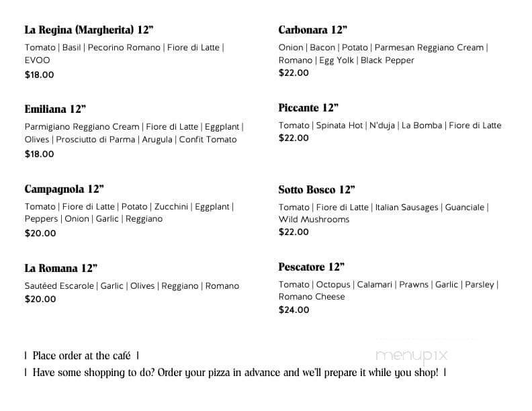Open the Emiliana 12” menu item
This screenshot has height=411, width=532.
[55, 109]
